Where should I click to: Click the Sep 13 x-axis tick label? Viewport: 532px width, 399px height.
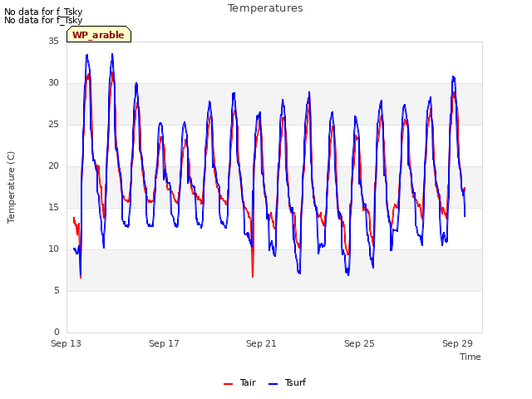66,343
